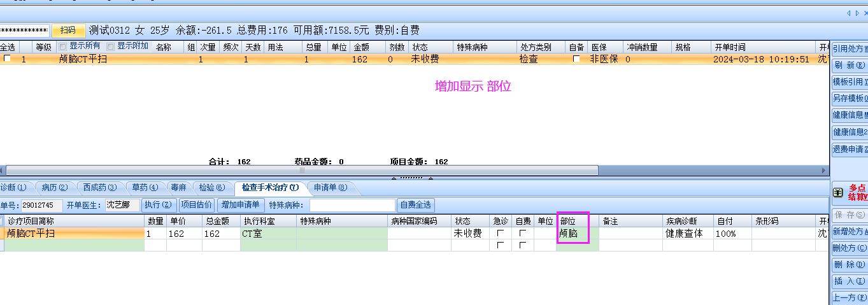
Task: Click the 执行(Z) button
Action: [158, 205]
